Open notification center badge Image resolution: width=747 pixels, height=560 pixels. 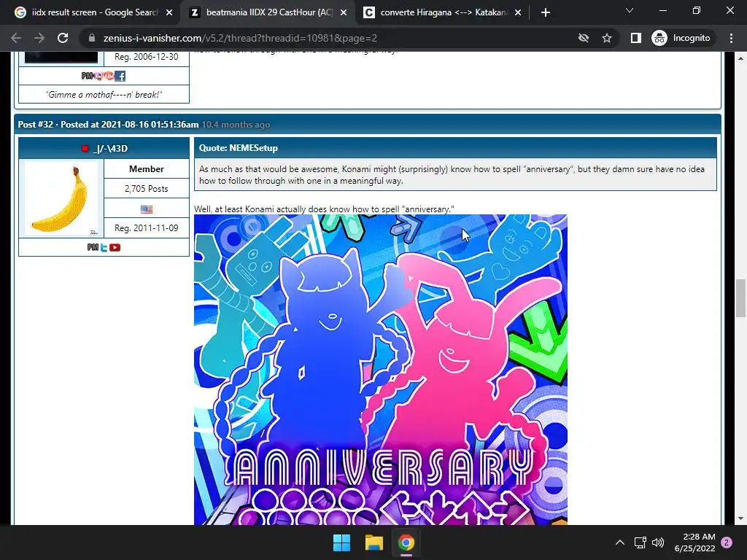coord(727,542)
